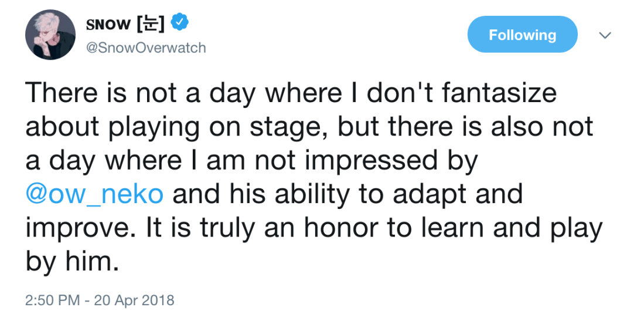Open the @ow_neko mention link
The image size is (644, 321).
pyautogui.click(x=95, y=194)
